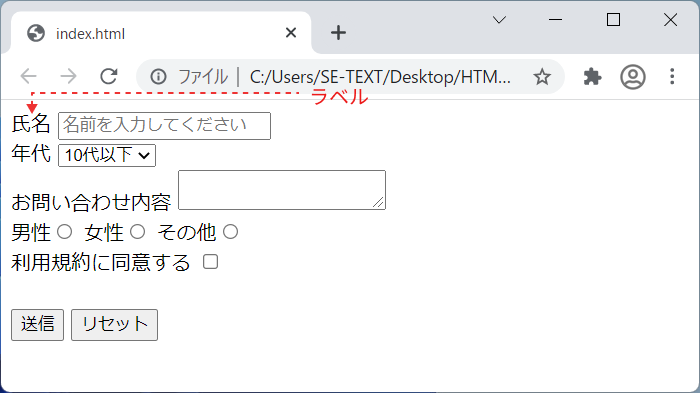Open the user profile icon
700x393 pixels.
633,77
